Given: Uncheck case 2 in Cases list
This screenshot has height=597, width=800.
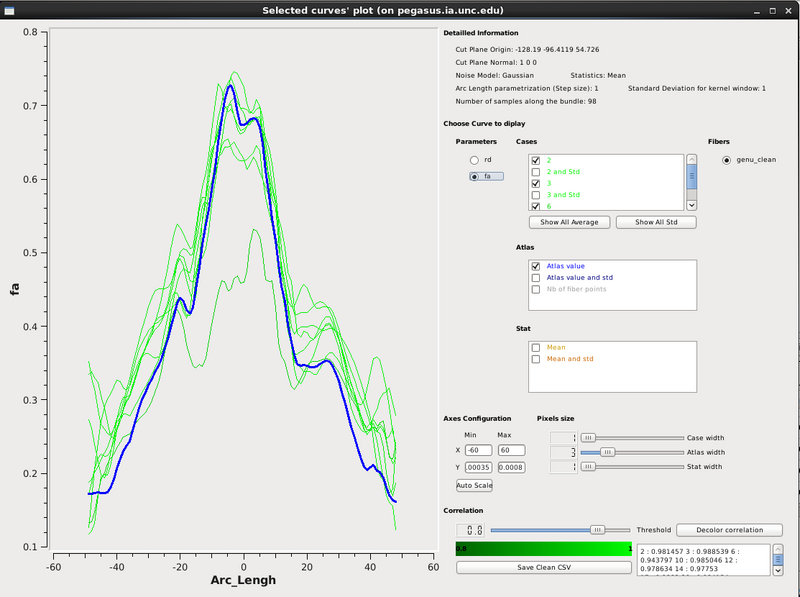Looking at the screenshot, I should click(x=536, y=160).
